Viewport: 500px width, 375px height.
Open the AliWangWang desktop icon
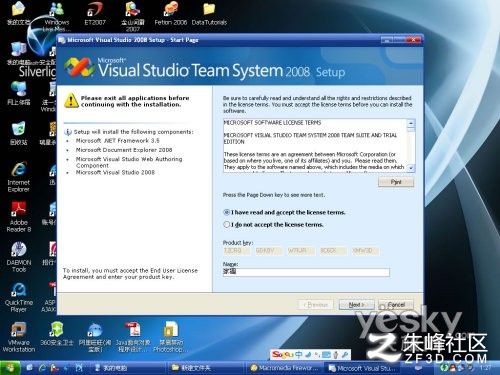tap(95, 337)
